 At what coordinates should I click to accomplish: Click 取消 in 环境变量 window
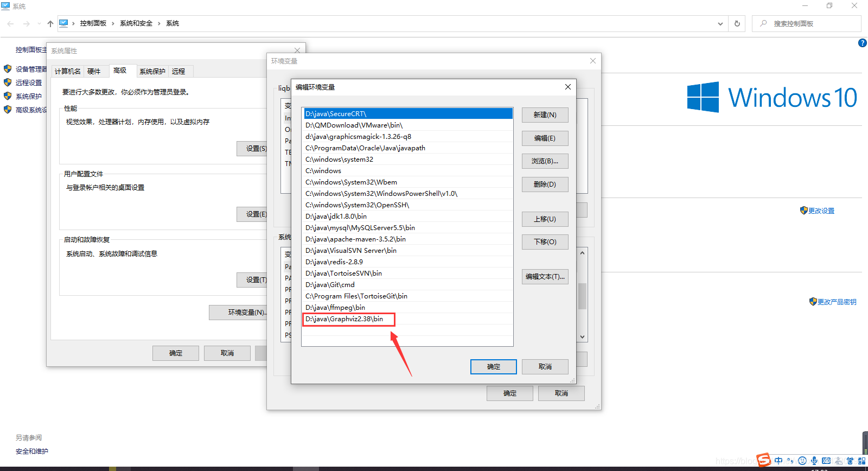561,393
